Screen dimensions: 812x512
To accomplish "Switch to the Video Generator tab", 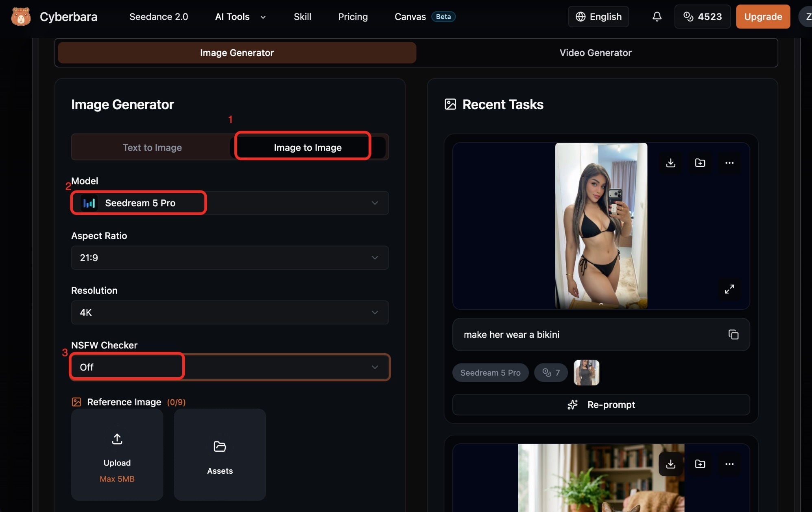I will [596, 53].
